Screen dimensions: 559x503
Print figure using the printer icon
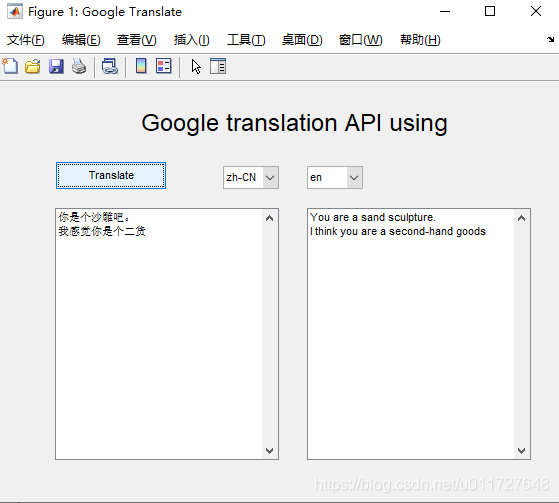(x=79, y=66)
